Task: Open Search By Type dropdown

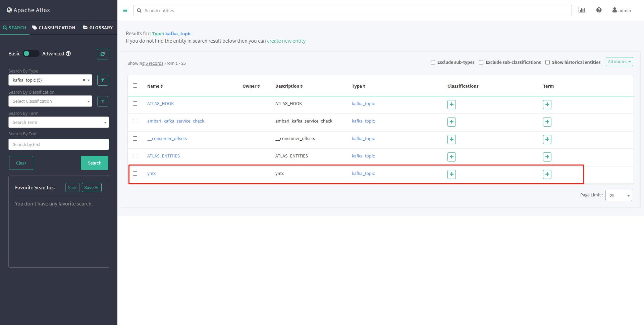Action: (50, 80)
